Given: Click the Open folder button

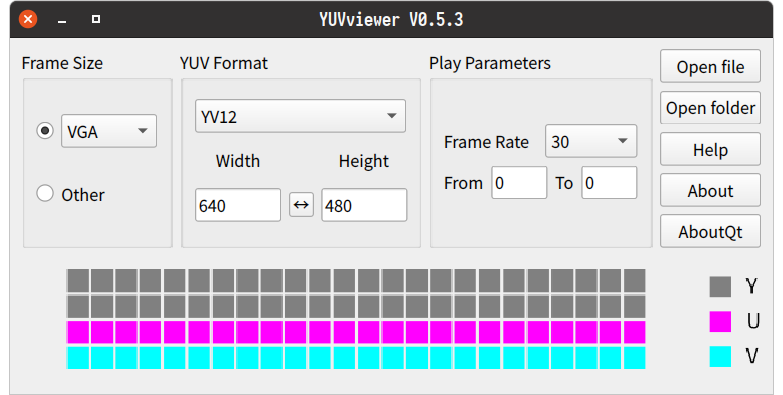Looking at the screenshot, I should point(710,107).
